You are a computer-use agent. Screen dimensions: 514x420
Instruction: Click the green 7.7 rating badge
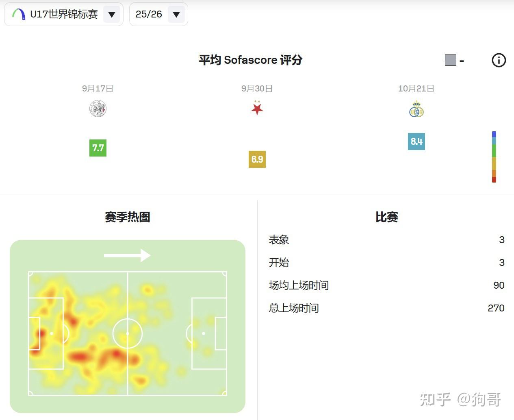pyautogui.click(x=98, y=148)
